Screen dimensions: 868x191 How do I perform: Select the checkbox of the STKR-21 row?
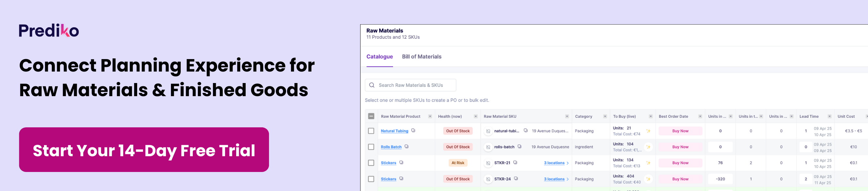pyautogui.click(x=371, y=163)
